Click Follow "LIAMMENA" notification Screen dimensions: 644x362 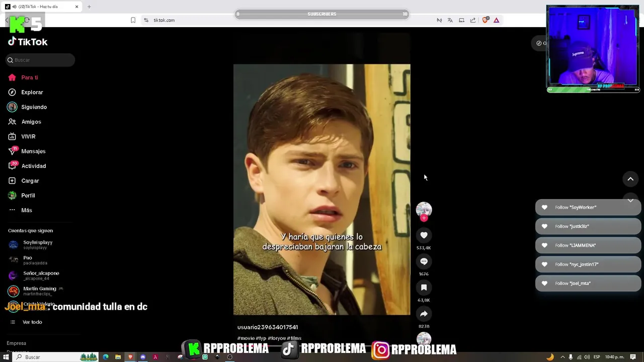[588, 245]
